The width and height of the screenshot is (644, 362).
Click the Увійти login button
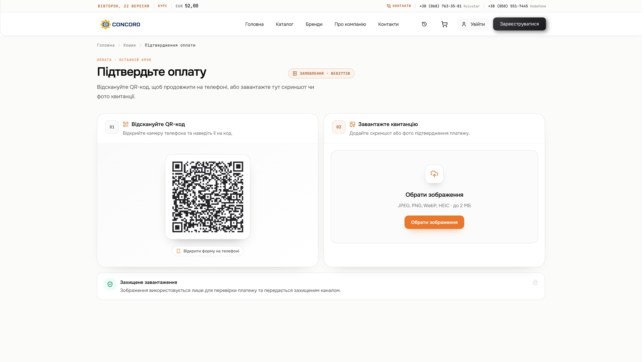[x=473, y=24]
